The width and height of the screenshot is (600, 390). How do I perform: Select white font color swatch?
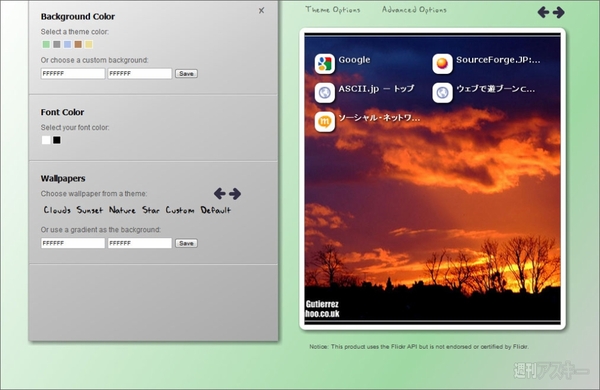coord(46,140)
